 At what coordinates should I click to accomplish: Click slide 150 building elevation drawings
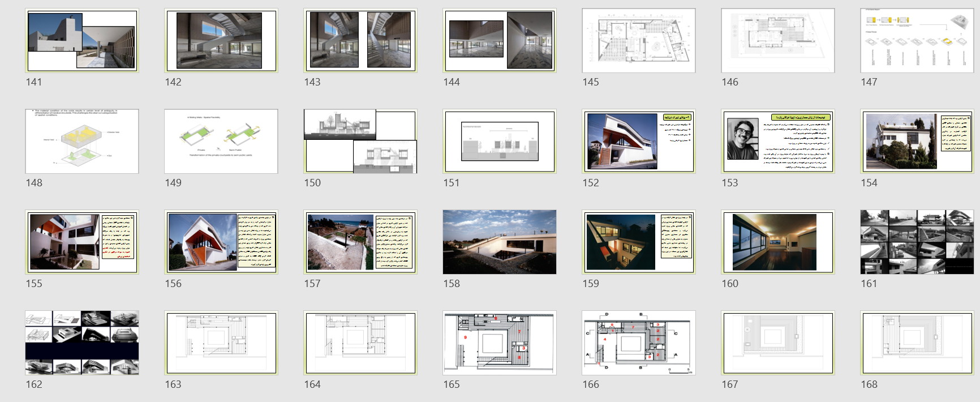coord(360,141)
